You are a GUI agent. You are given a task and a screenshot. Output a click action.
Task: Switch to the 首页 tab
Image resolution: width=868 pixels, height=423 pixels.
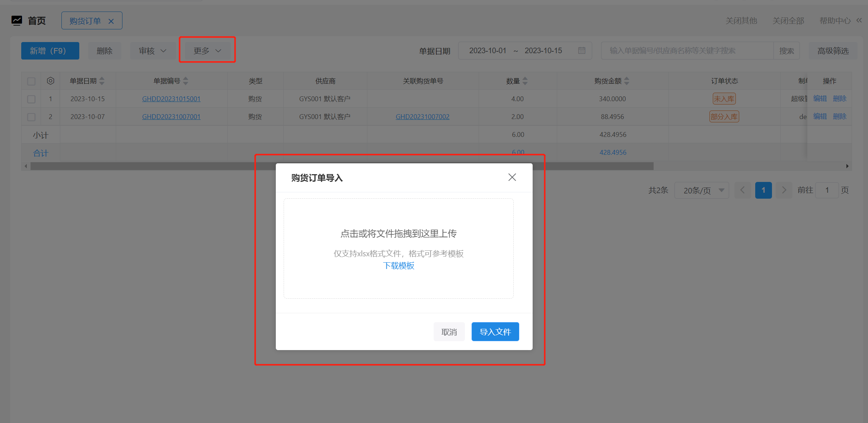pyautogui.click(x=36, y=21)
